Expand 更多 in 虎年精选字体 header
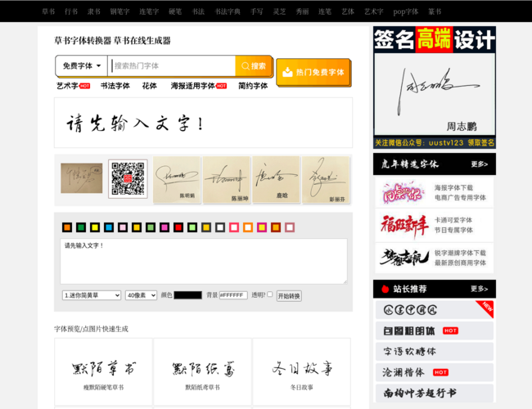 pos(479,164)
